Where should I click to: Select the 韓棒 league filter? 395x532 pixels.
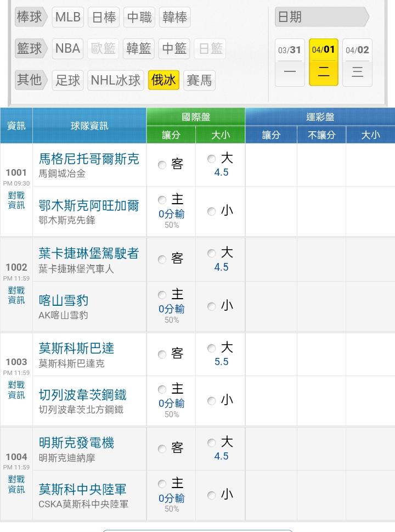(174, 17)
